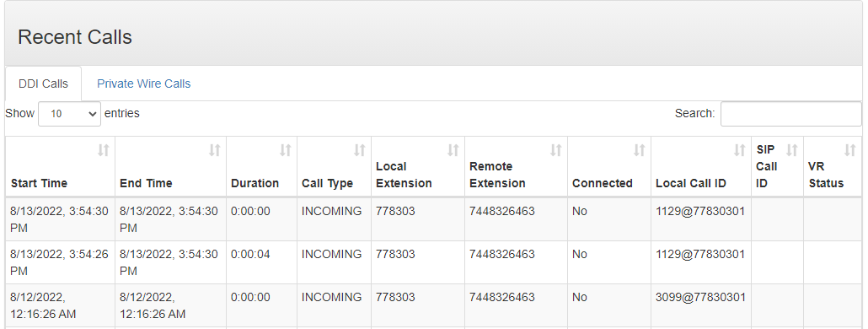Select the 0:00:04 duration cell
Viewport: 868px width, 329px height.
point(261,262)
